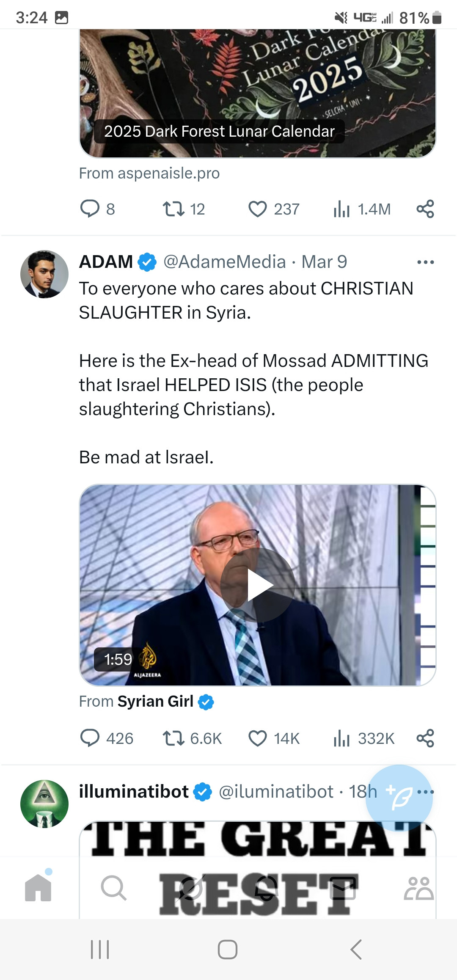
Task: Open the Communities tab
Action: [418, 888]
